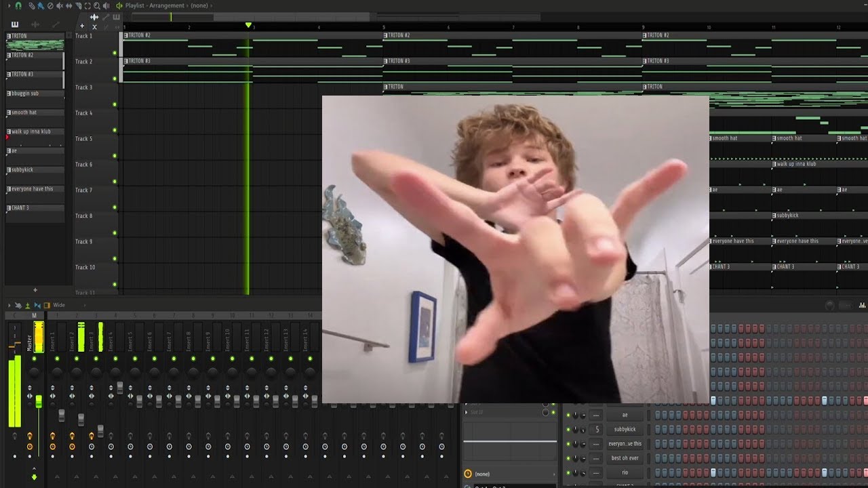Toggle the magnet snap icon in playlist toolbar
Screen dimensions: 868x488
tap(18, 6)
